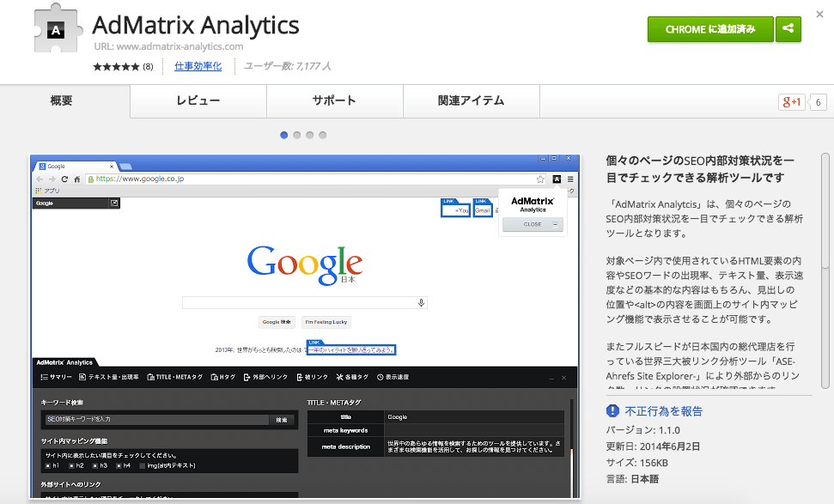Click the I'm Feeling Lucky button
The height and width of the screenshot is (504, 834).
coord(326,322)
